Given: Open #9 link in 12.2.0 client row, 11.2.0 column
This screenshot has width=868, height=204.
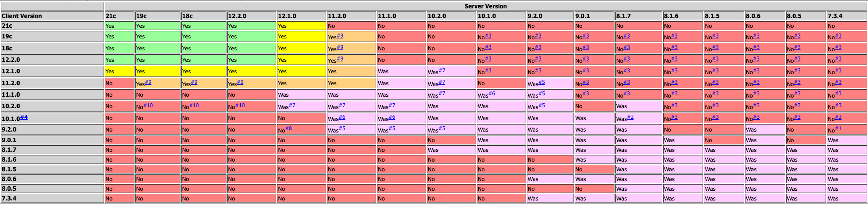Looking at the screenshot, I should click(x=340, y=59).
